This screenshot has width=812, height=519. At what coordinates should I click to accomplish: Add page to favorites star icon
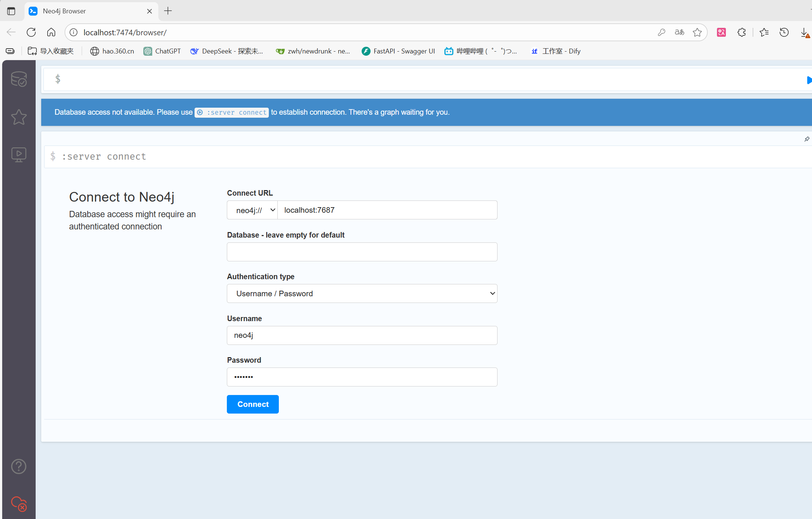697,32
